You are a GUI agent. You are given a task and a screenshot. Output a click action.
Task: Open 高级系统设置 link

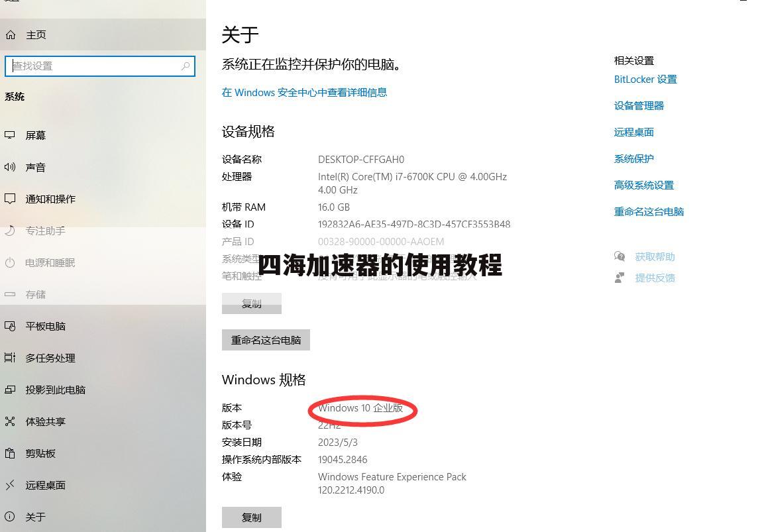point(643,185)
